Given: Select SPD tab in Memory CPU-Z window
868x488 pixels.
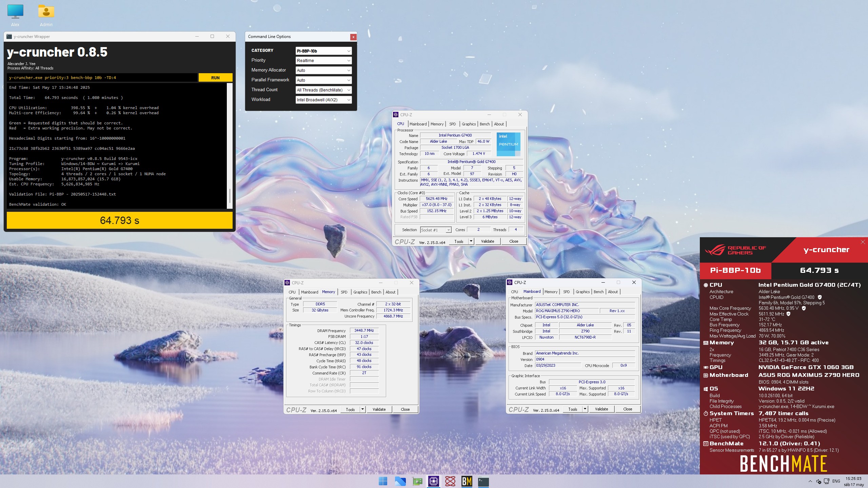Looking at the screenshot, I should pos(344,292).
